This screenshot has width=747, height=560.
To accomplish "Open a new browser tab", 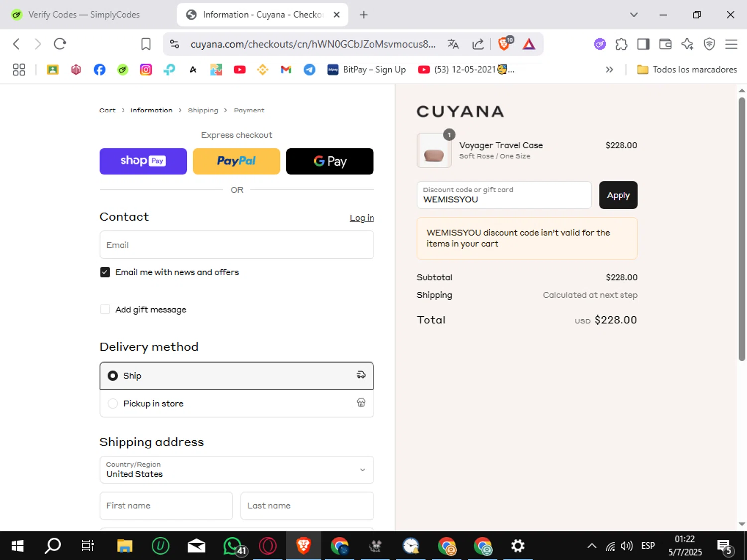I will (x=364, y=15).
